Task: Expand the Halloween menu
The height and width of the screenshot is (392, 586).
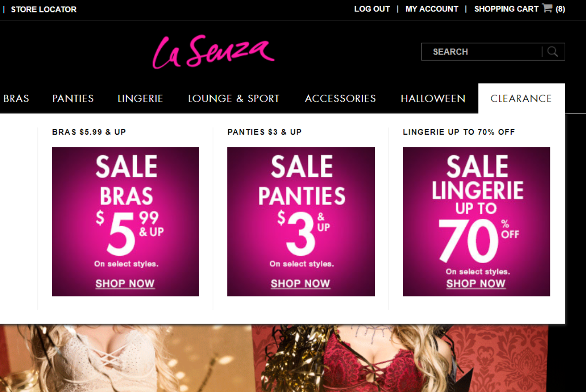Action: 433,98
